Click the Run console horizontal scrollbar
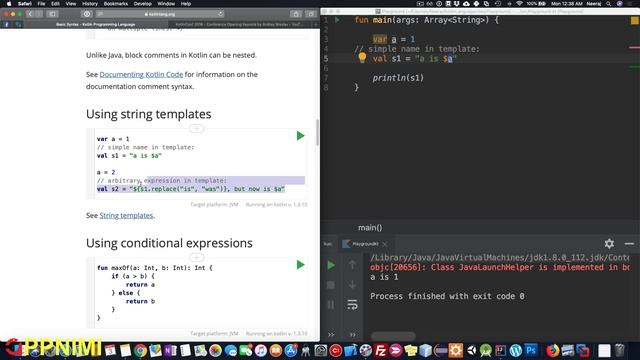 393,336
